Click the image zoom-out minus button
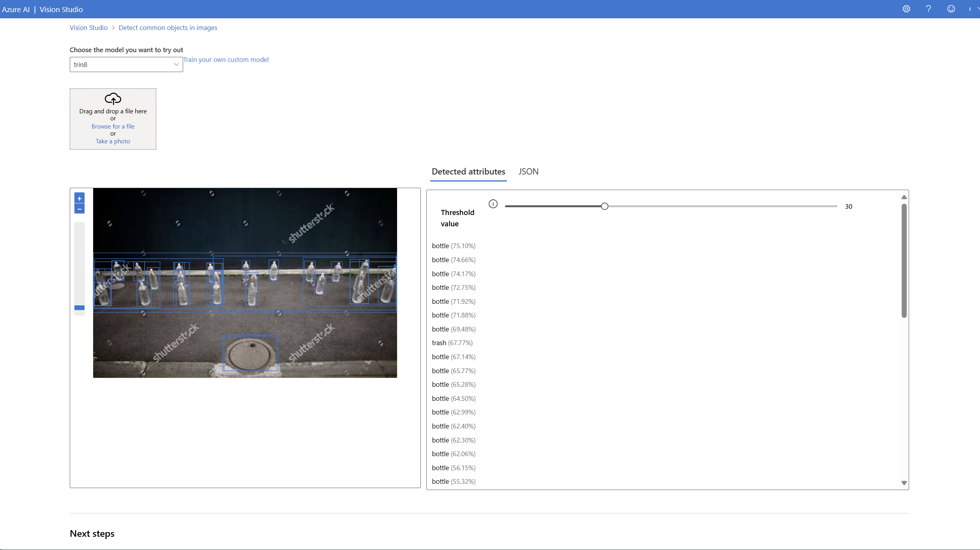 tap(79, 209)
